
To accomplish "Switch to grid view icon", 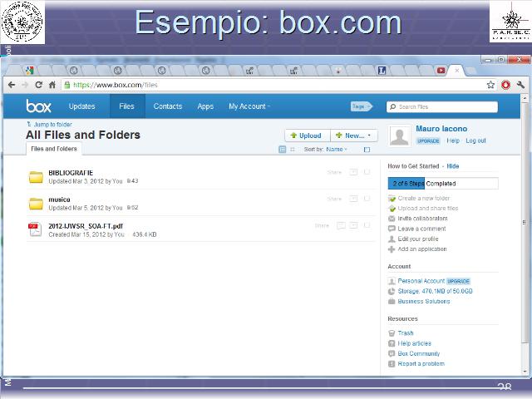I will click(x=293, y=150).
